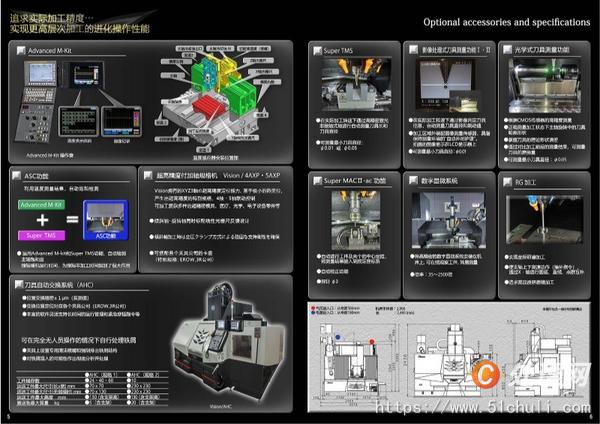Screen dimensions: 600x424
Task: Click the Optional accessories and specifications title
Action: pos(507,22)
